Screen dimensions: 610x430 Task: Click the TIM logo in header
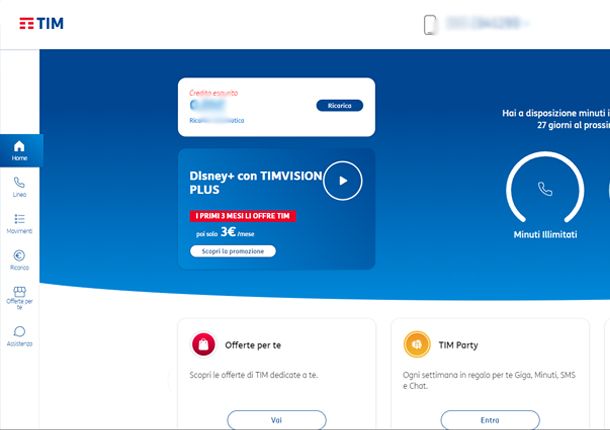pyautogui.click(x=41, y=23)
